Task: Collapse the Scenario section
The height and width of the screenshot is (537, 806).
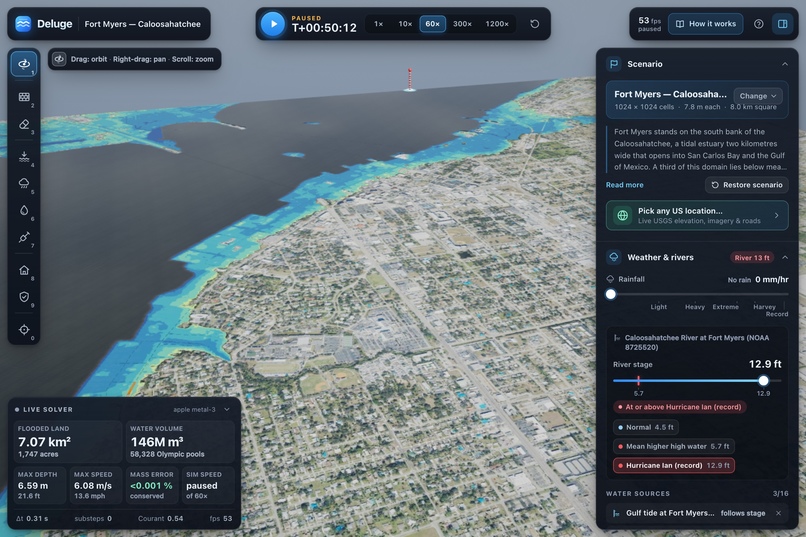Action: (785, 64)
